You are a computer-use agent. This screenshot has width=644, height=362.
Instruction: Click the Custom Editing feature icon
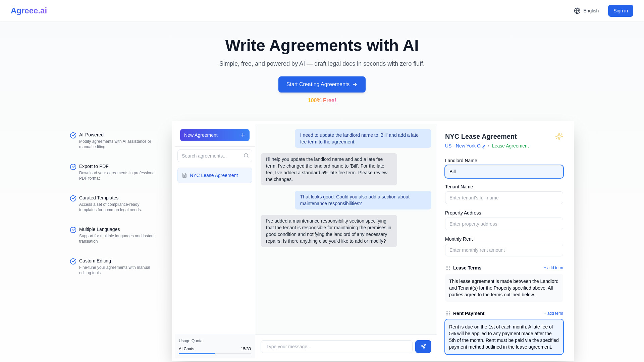(x=73, y=261)
